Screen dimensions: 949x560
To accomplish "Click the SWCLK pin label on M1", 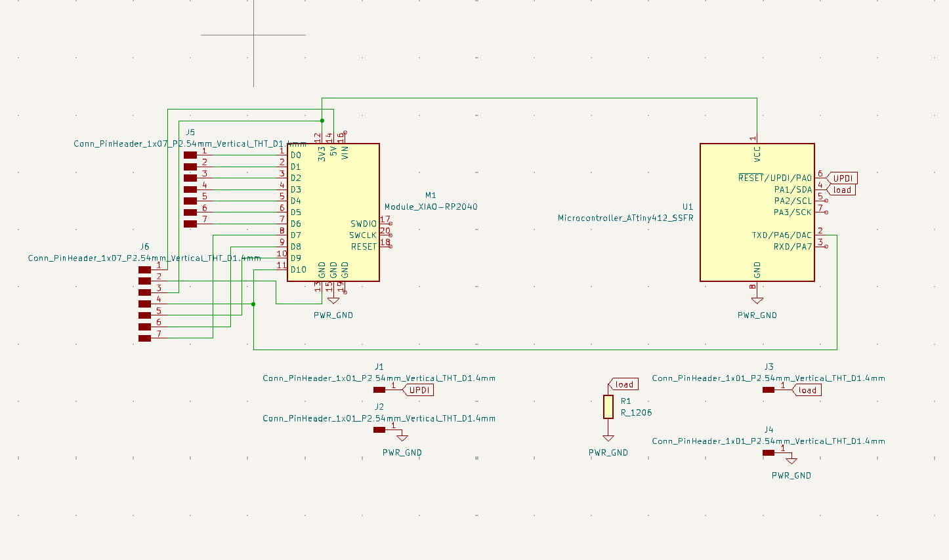I will [363, 235].
